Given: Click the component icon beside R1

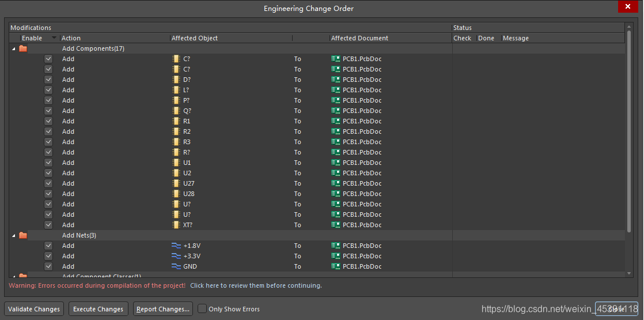Looking at the screenshot, I should tap(176, 121).
